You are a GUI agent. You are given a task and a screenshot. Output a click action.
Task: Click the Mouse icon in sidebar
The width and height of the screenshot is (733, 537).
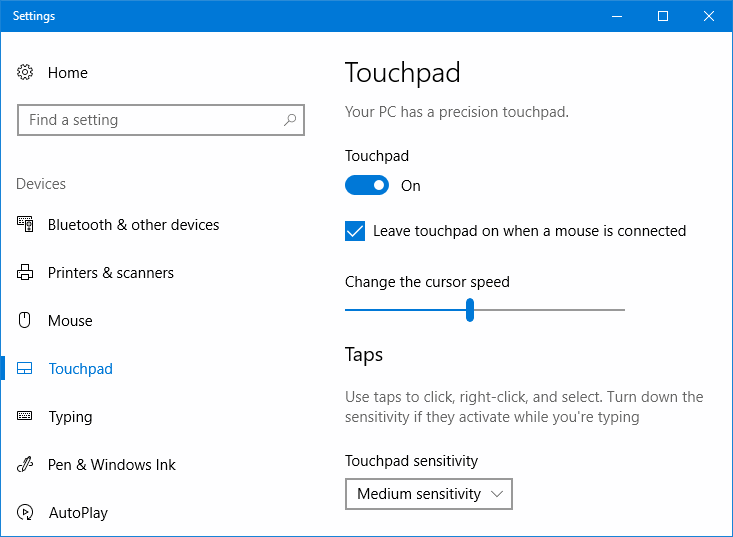(26, 321)
